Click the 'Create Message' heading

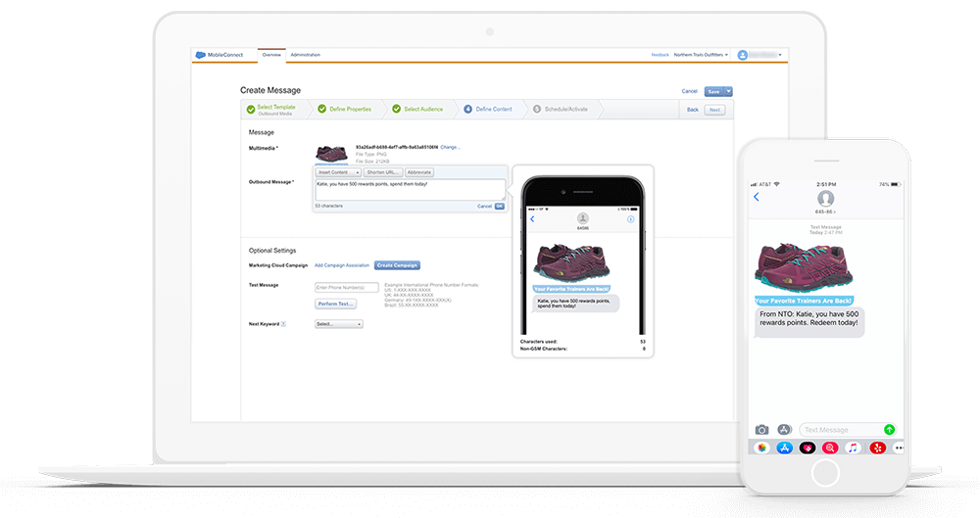[270, 91]
